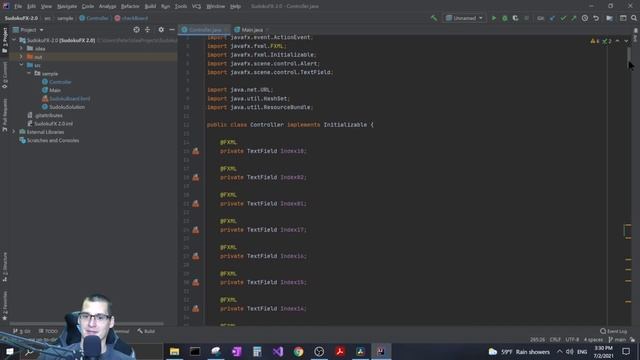This screenshot has width=640, height=360.
Task: Run with coverage icon in toolbar
Action: pyautogui.click(x=515, y=18)
